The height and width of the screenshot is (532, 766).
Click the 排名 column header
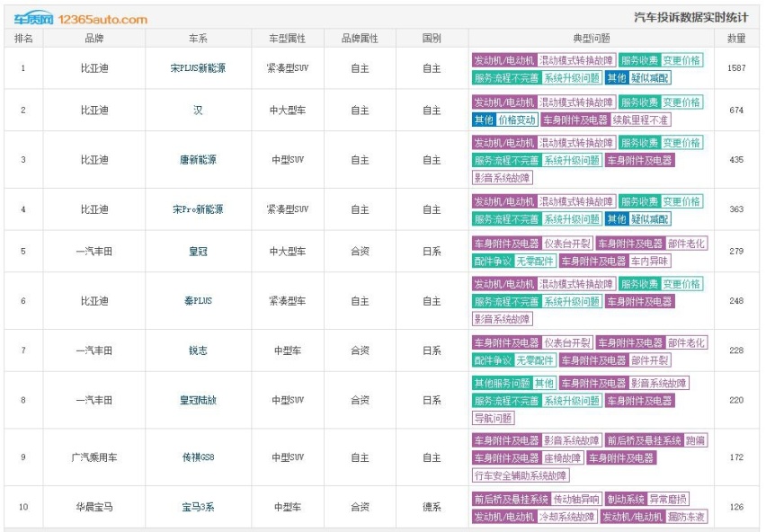[x=23, y=38]
